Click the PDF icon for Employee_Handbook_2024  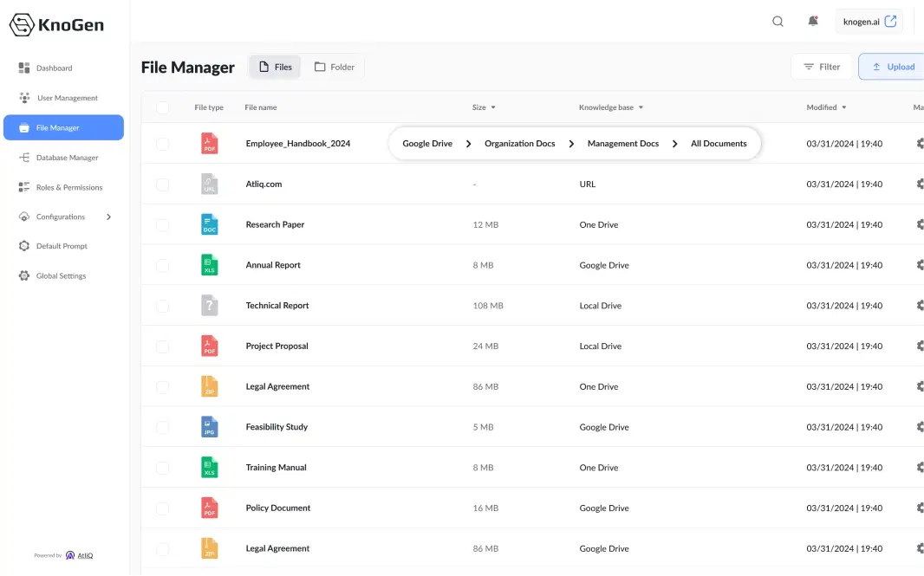(x=209, y=144)
